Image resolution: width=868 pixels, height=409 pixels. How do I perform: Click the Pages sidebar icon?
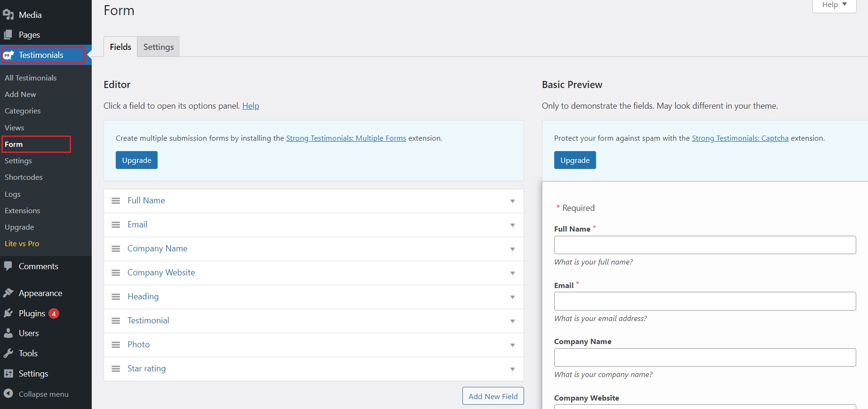(8, 35)
